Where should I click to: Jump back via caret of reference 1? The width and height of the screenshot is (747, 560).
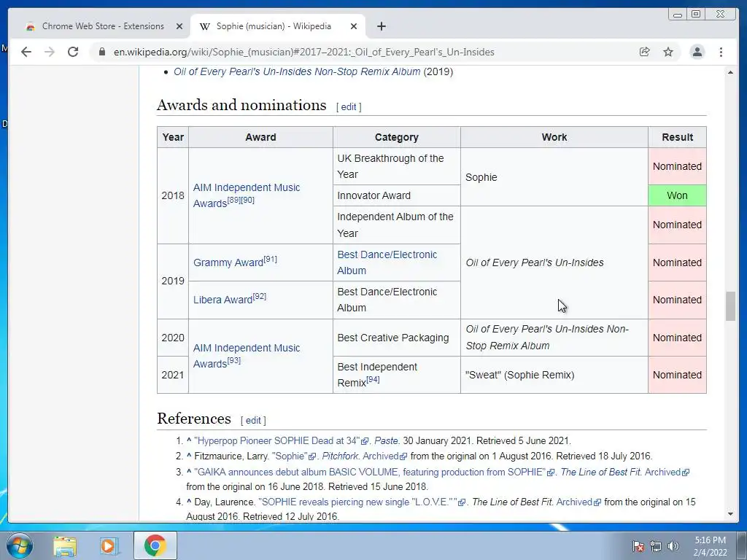189,441
